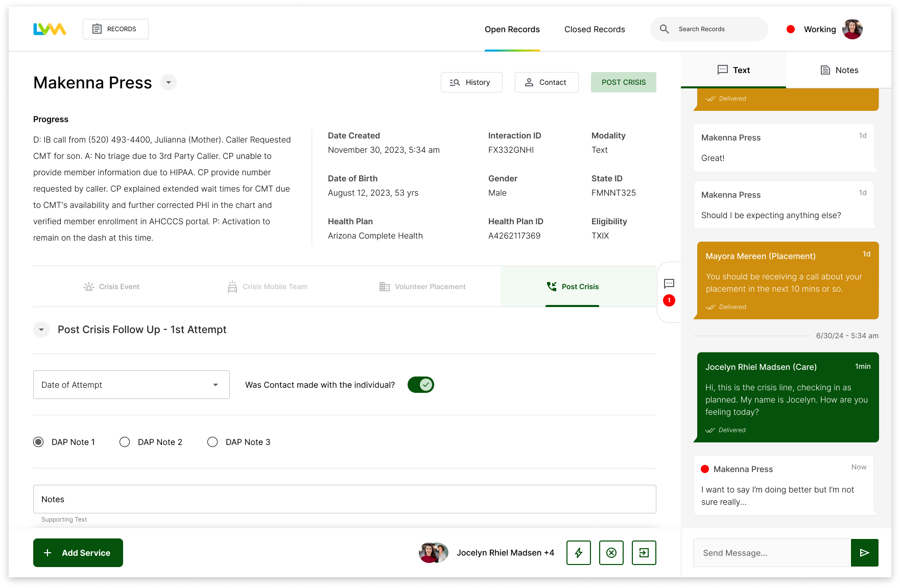The image size is (900, 588).
Task: Click the Jocelyn Rhiel Madsen team avatars
Action: click(x=433, y=553)
